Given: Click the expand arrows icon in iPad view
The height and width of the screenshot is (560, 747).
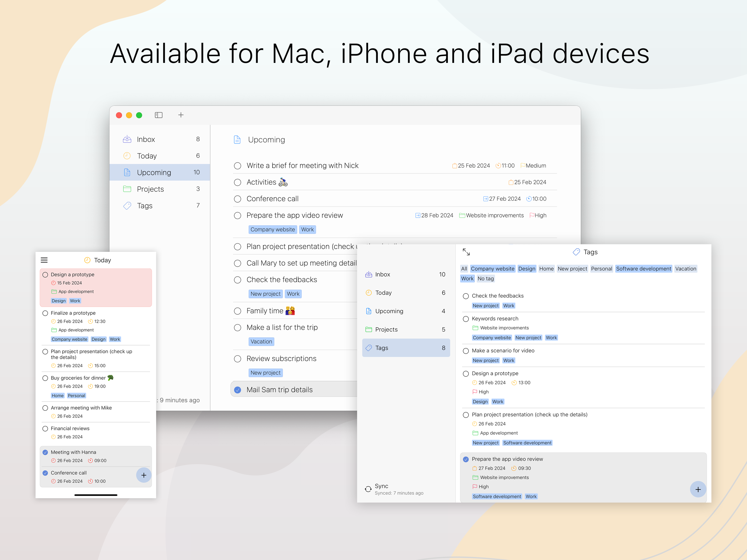Looking at the screenshot, I should coord(466,252).
